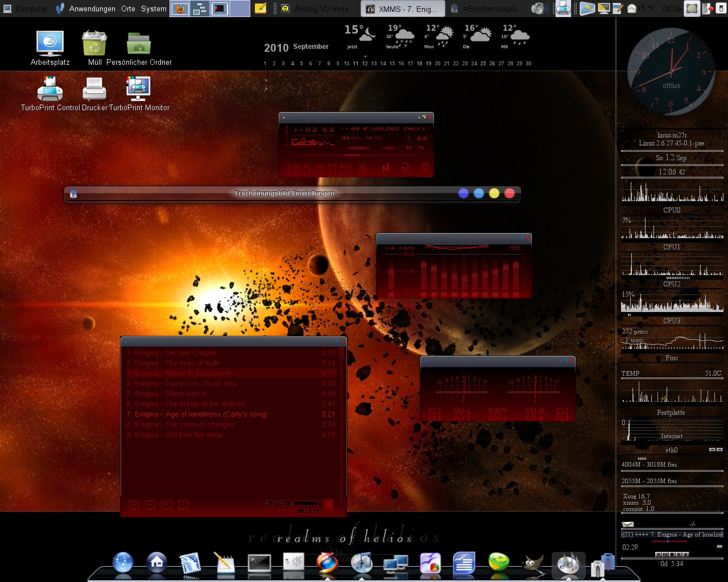
Task: Click light-blue circle on Erscheinungsbild-Einstellungen titlebar
Action: coord(479,193)
